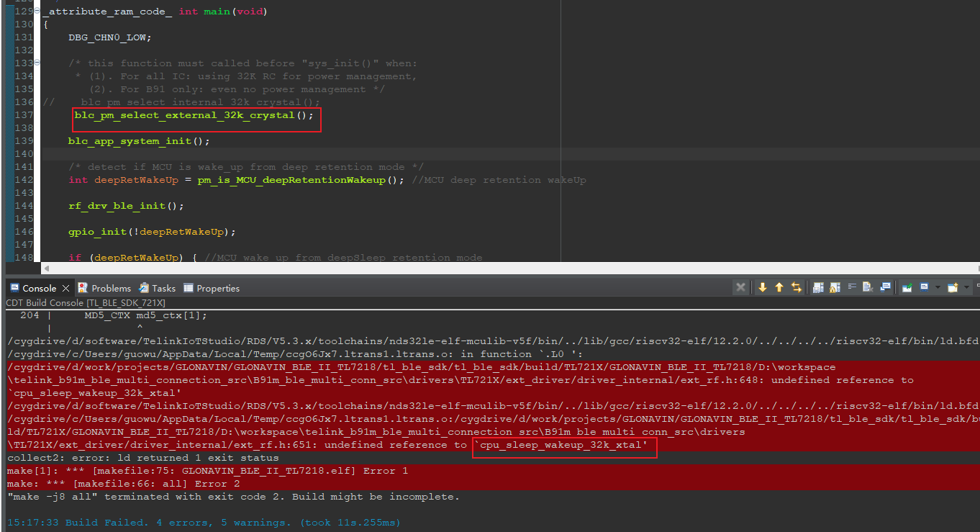Click the Next Error down arrow icon
This screenshot has width=980, height=532.
pos(762,288)
